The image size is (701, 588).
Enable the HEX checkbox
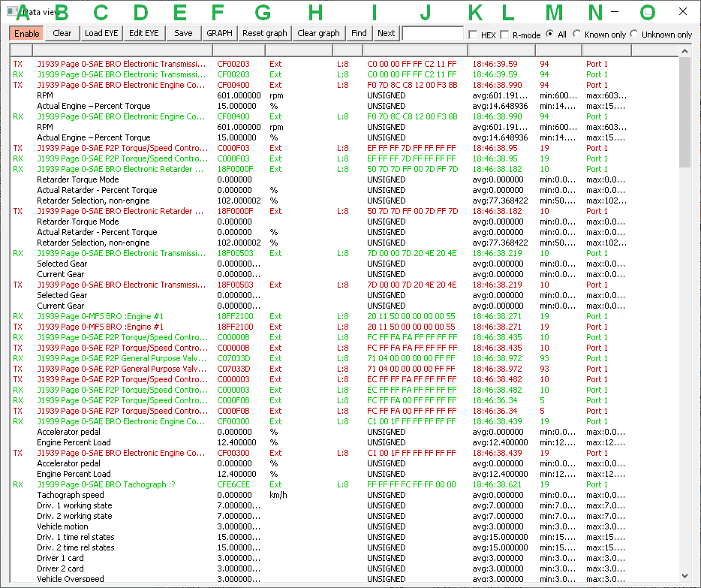[482, 35]
